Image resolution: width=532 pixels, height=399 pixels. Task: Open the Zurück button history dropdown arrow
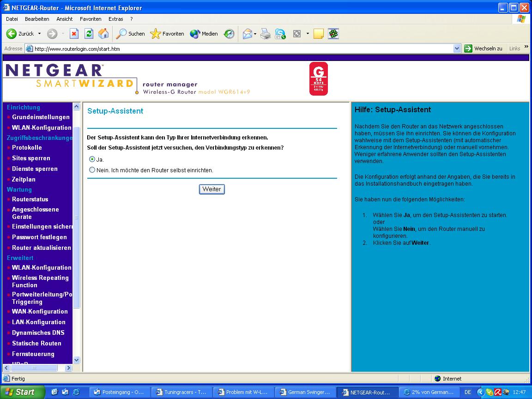coord(39,34)
